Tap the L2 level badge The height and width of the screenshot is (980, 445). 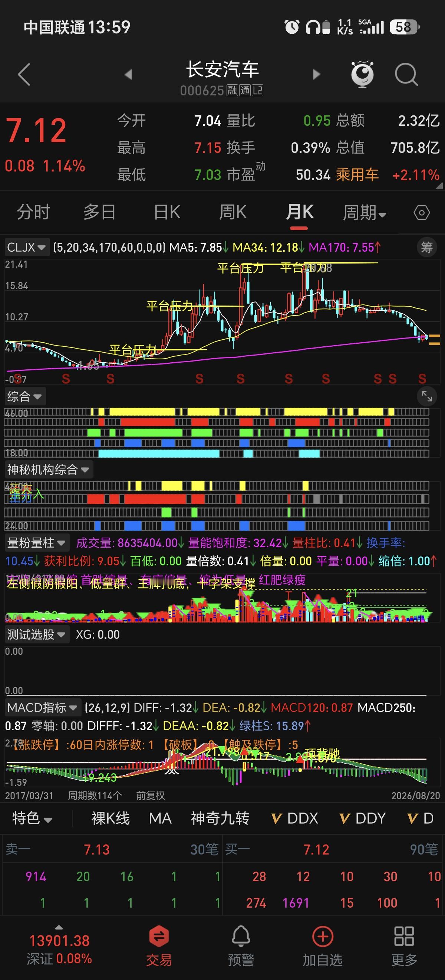[258, 91]
